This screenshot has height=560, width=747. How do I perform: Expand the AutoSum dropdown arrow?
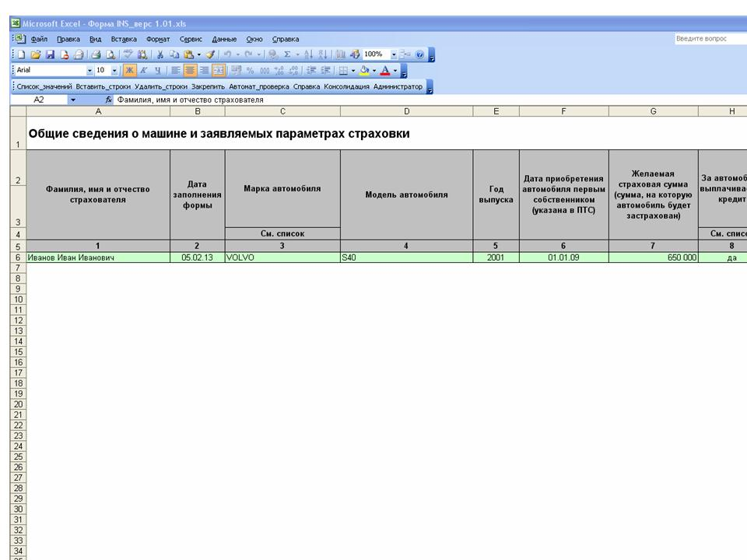(x=297, y=54)
